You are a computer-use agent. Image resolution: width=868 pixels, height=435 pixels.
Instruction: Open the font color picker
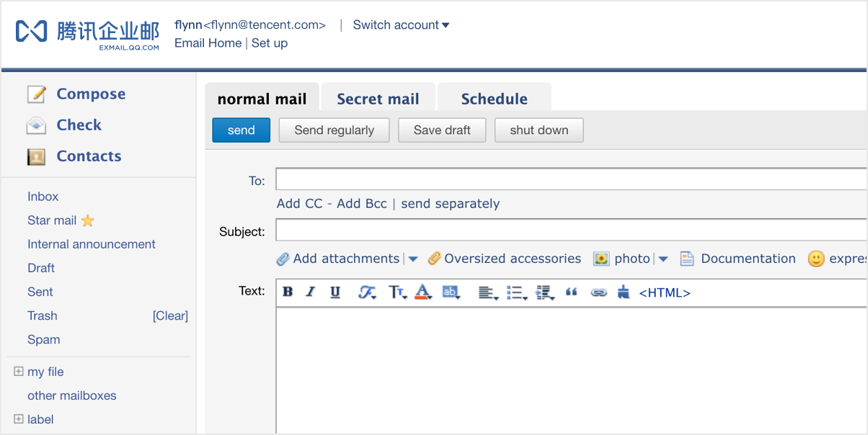[423, 292]
